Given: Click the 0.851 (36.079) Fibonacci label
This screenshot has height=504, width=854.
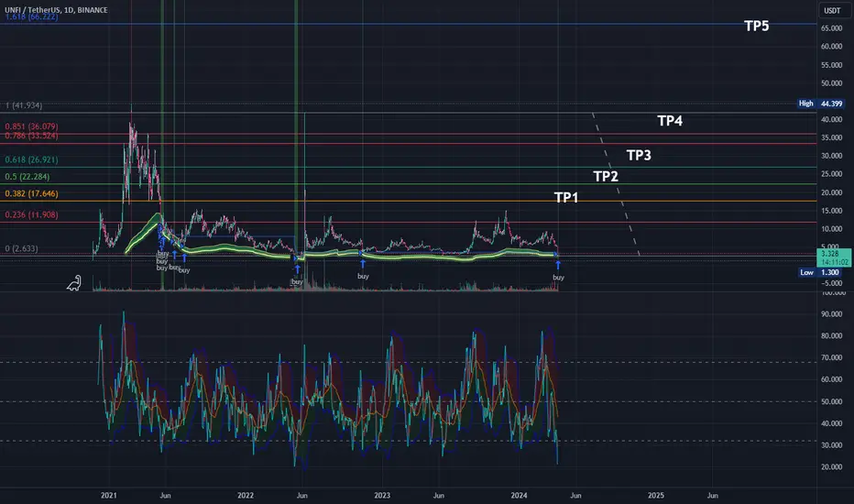Looking at the screenshot, I should tap(31, 126).
